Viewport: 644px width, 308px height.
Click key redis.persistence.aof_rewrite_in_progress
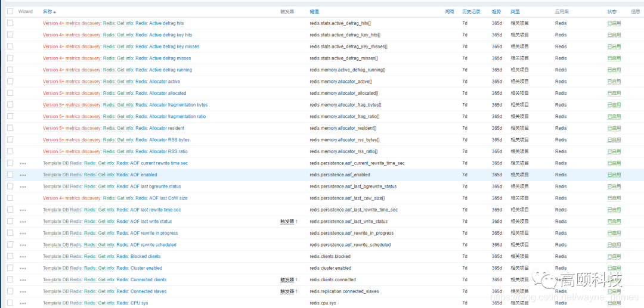352,233
